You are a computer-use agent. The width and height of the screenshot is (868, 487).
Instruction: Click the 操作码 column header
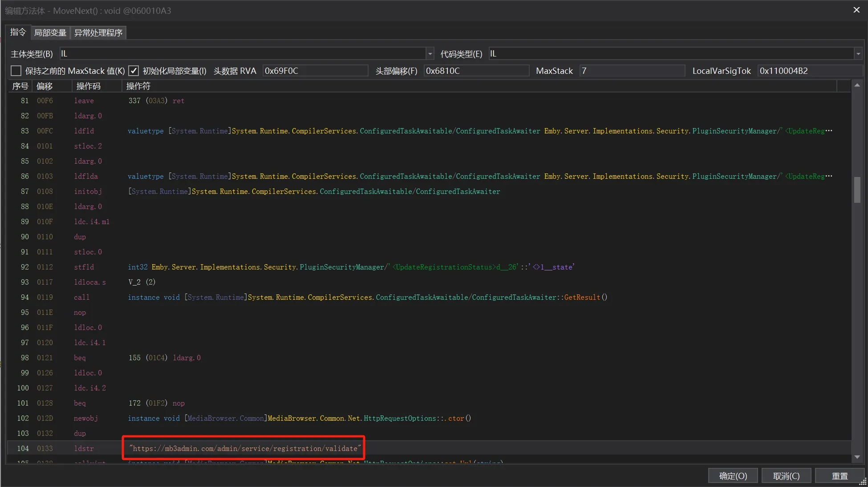click(x=89, y=86)
